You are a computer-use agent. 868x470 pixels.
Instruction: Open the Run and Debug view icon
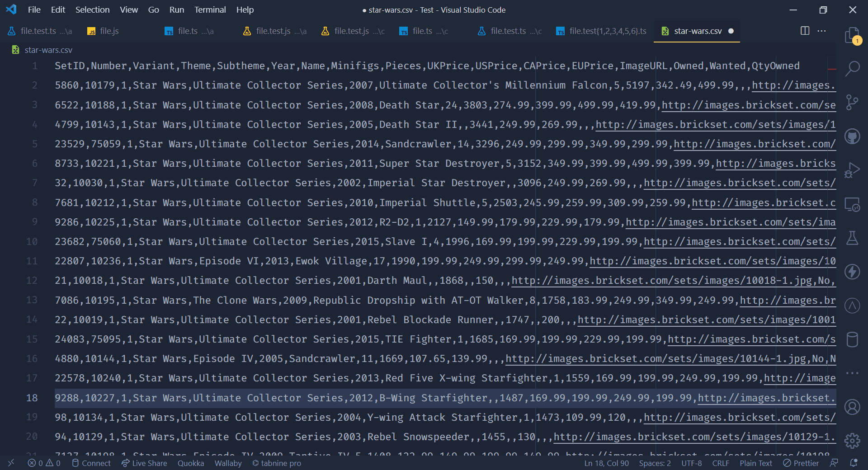tap(852, 170)
